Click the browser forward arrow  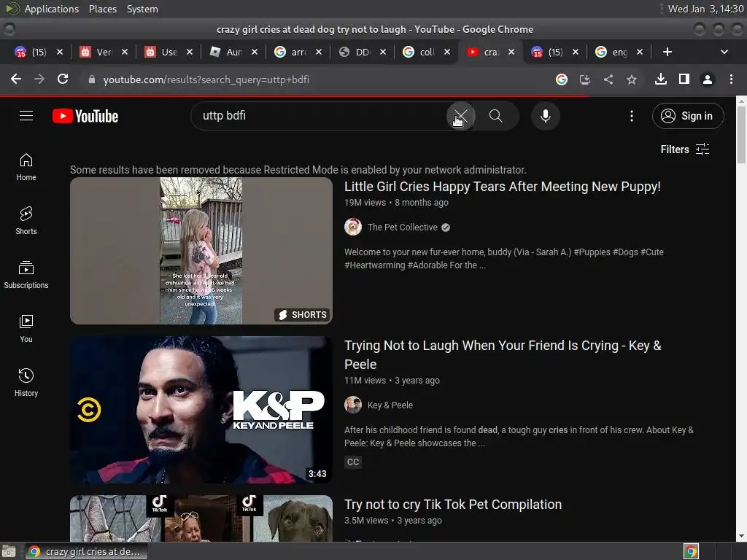point(39,79)
